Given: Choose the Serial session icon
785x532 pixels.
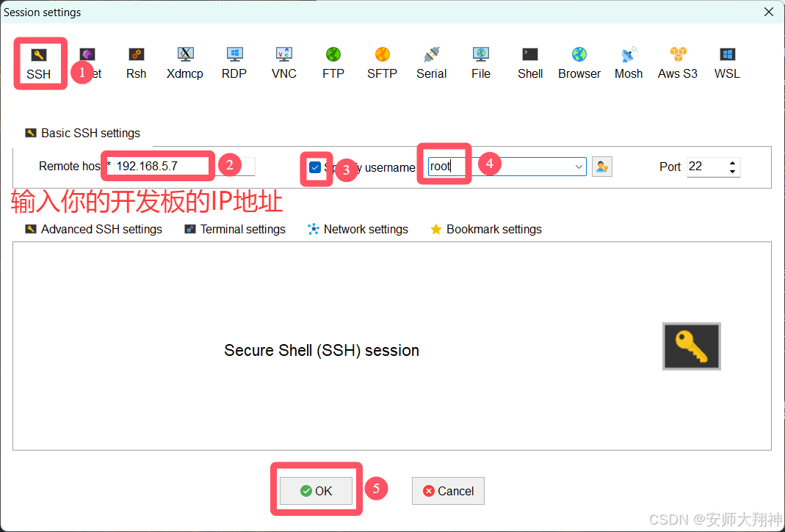Looking at the screenshot, I should (x=431, y=64).
